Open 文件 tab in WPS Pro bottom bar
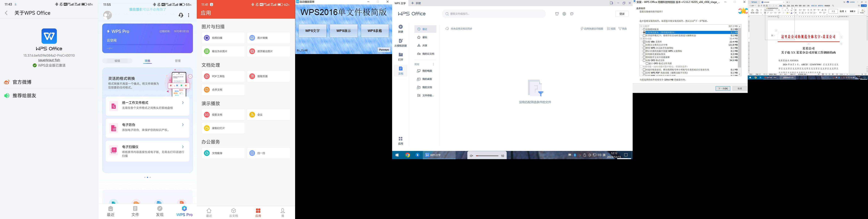The width and height of the screenshot is (868, 219). (135, 211)
